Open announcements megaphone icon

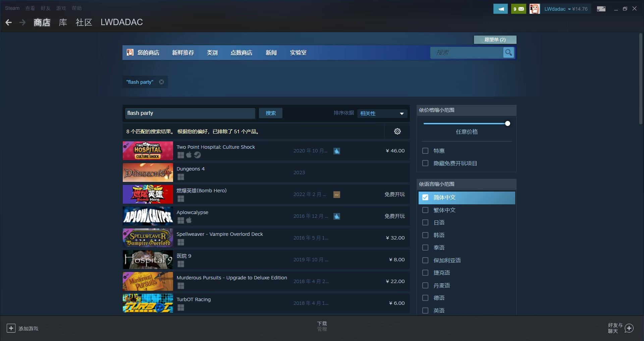click(x=500, y=9)
